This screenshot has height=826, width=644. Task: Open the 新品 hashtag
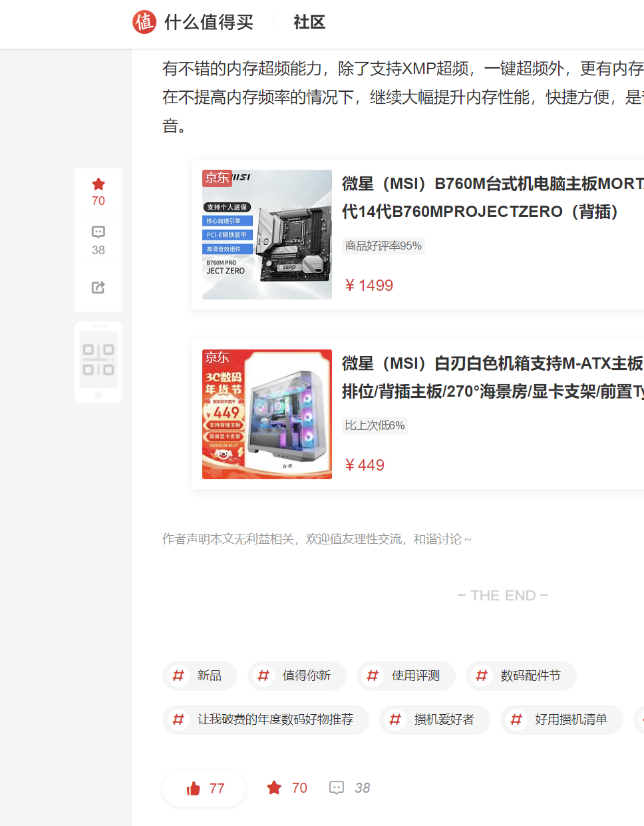[200, 676]
